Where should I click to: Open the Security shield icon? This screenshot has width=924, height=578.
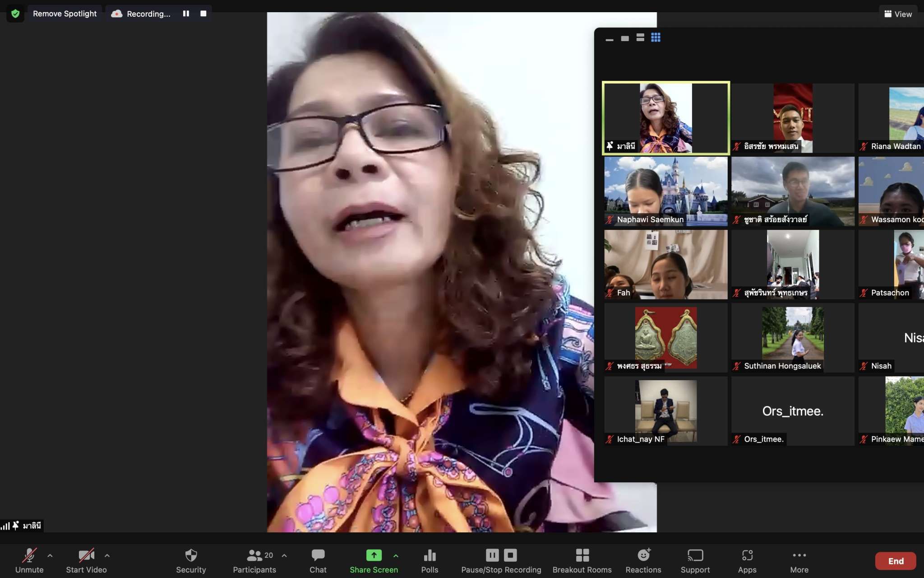(191, 555)
